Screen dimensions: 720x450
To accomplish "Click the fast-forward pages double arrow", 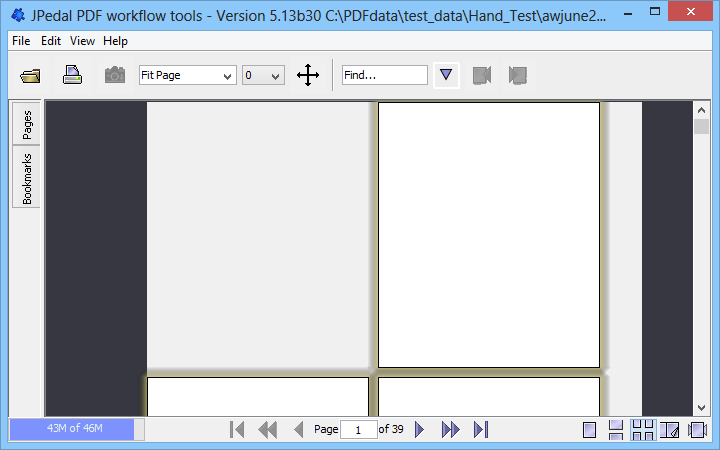I will tap(450, 429).
